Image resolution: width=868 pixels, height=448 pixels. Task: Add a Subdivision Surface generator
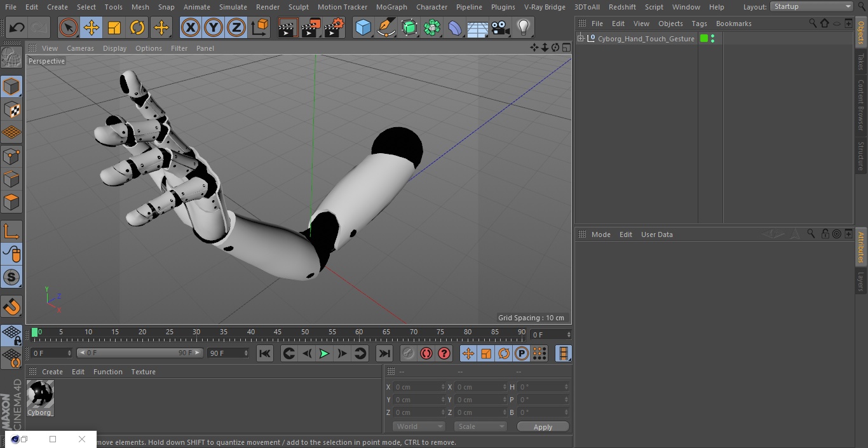pos(409,28)
